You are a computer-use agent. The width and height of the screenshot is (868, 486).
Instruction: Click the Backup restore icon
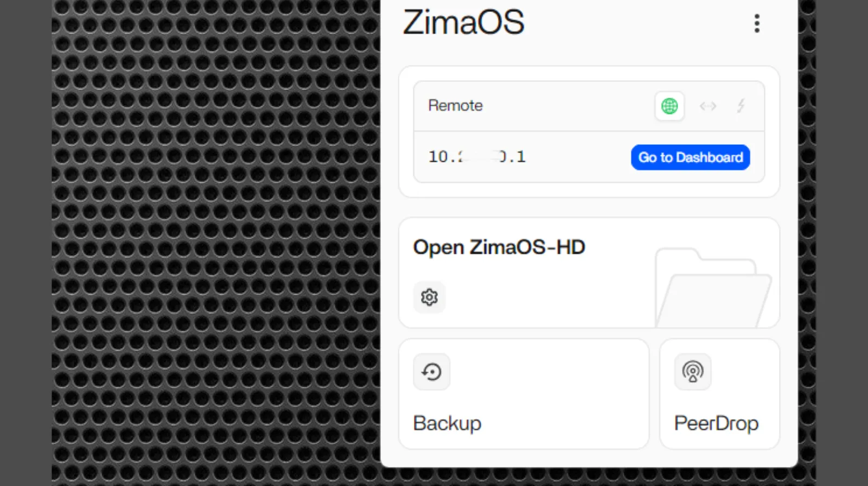(432, 372)
